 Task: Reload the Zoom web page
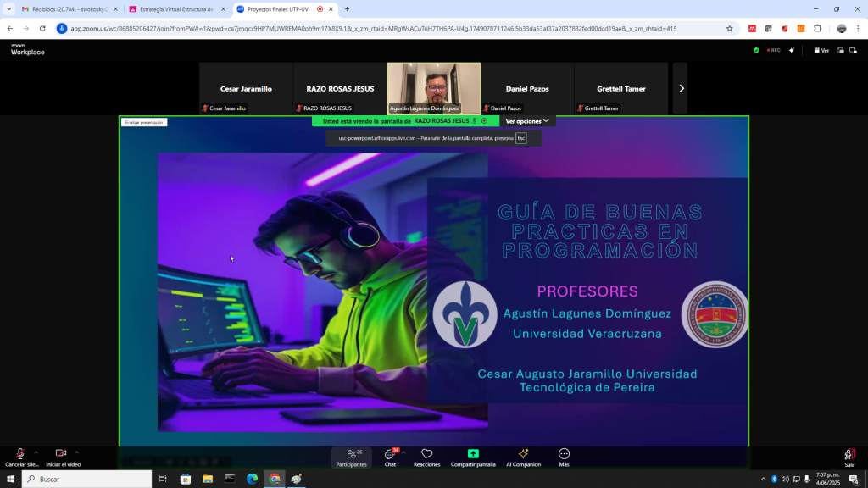click(x=42, y=29)
